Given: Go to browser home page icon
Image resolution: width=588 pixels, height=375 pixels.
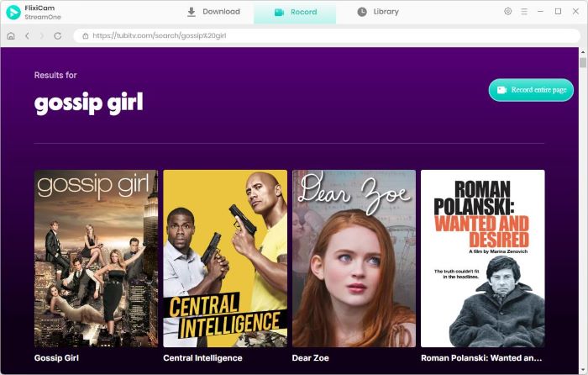Looking at the screenshot, I should 11,35.
